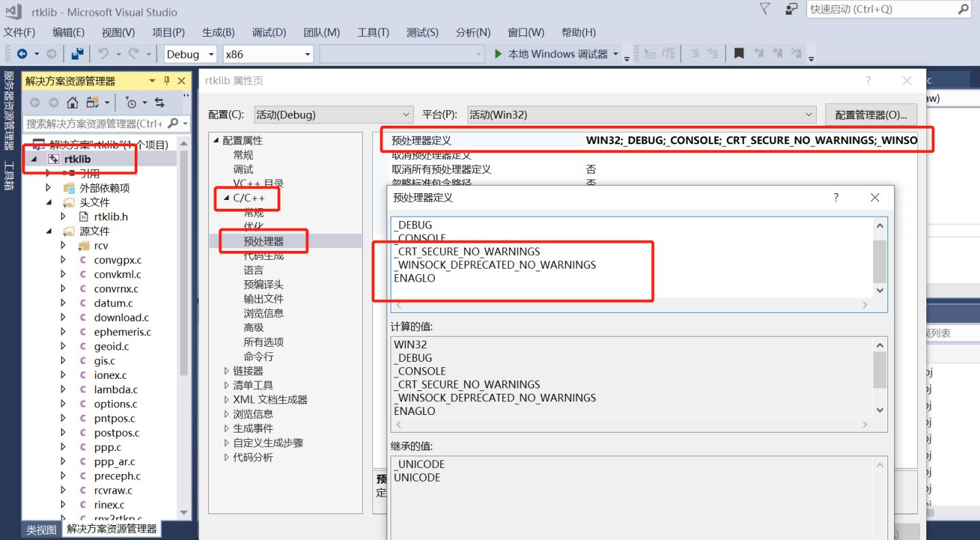This screenshot has width=980, height=540.
Task: Select the 命令行 property page
Action: [x=259, y=356]
